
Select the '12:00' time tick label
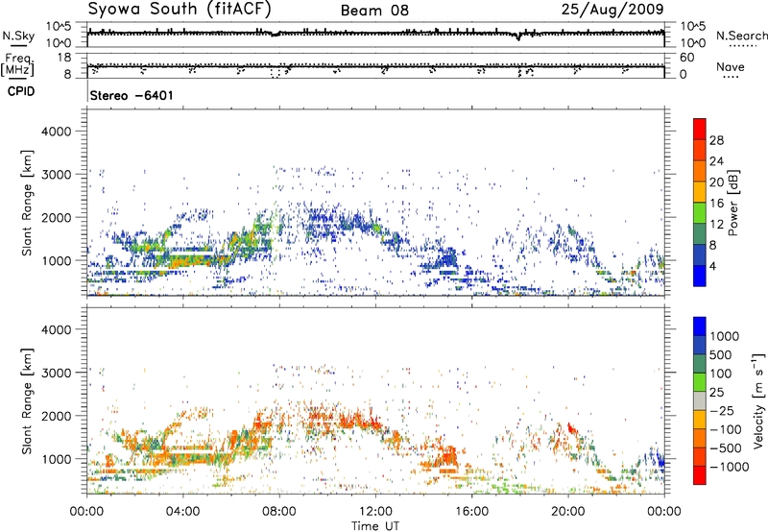click(x=375, y=512)
